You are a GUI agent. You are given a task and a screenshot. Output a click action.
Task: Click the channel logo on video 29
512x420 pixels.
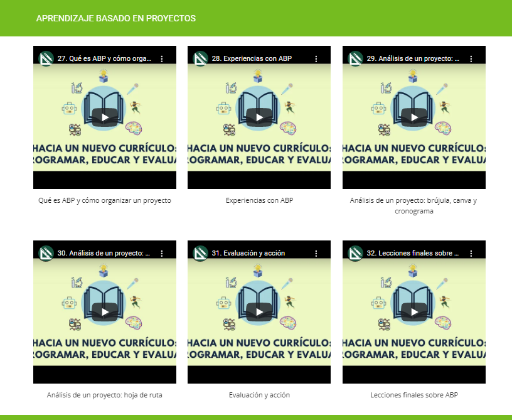pyautogui.click(x=354, y=58)
